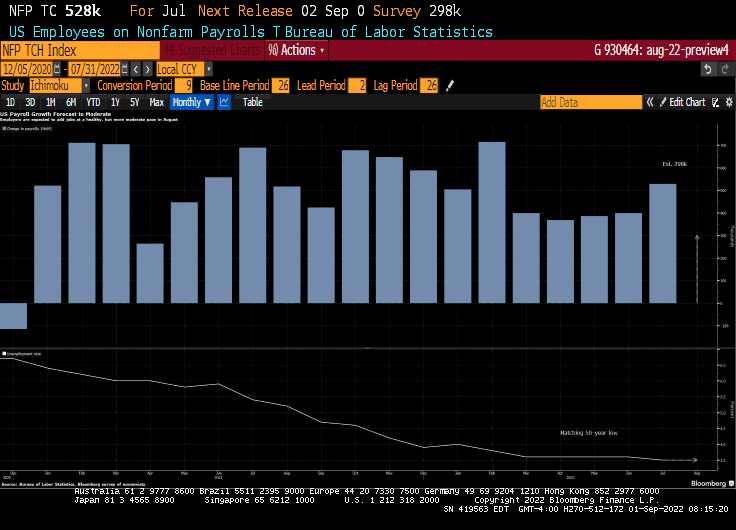The height and width of the screenshot is (530, 736).
Task: Open the Monthly periodicity dropdown
Action: 191,102
